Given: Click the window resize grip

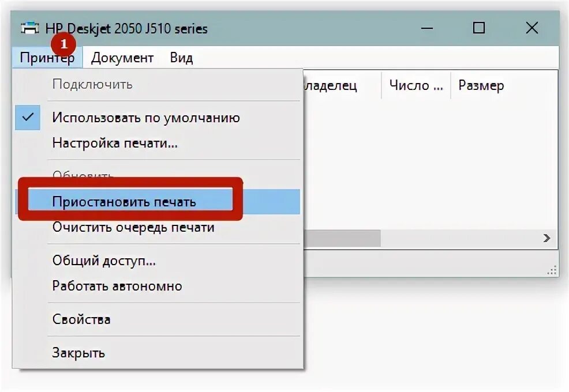Looking at the screenshot, I should [552, 270].
